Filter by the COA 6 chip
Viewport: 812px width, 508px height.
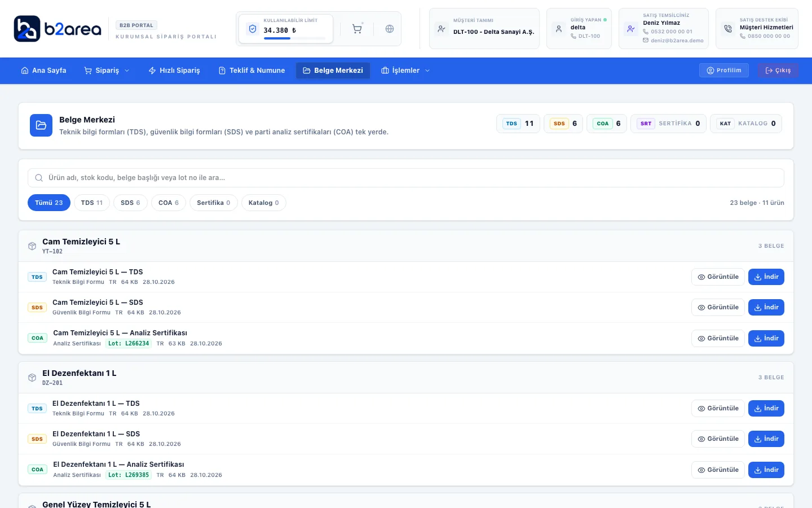(x=169, y=203)
